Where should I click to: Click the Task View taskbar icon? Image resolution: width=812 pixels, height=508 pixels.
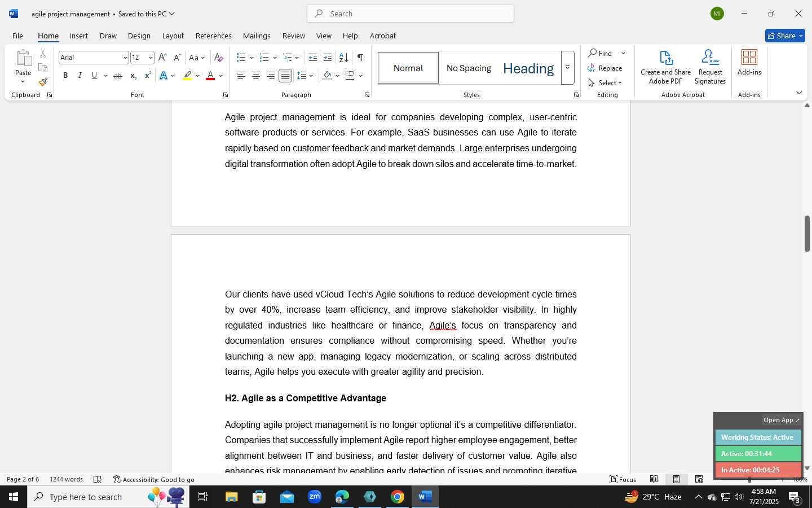tap(203, 497)
